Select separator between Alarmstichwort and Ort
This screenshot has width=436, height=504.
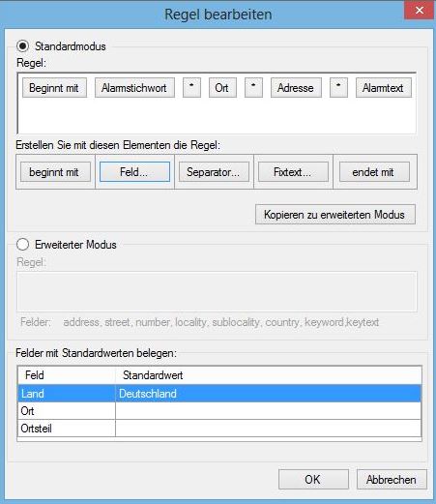click(x=191, y=88)
